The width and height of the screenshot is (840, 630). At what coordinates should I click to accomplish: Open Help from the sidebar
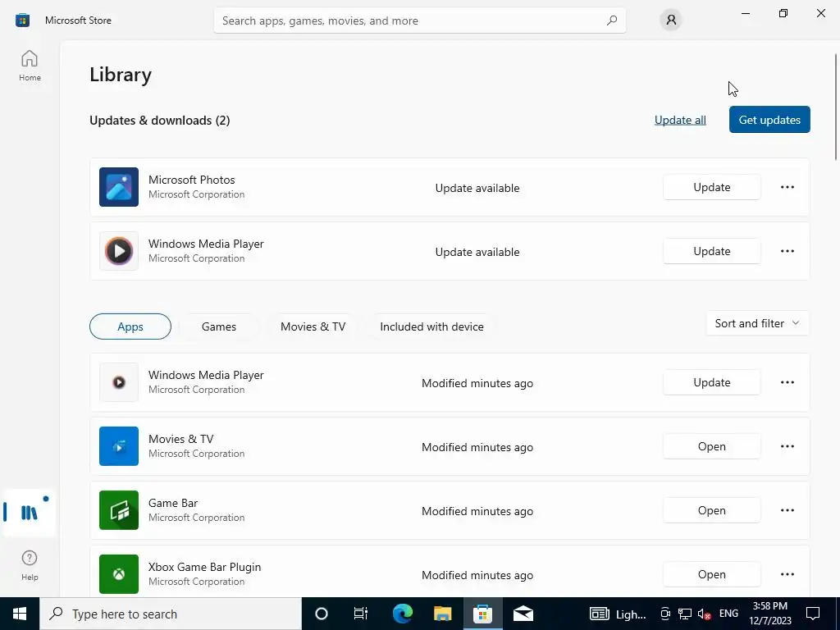coord(30,565)
